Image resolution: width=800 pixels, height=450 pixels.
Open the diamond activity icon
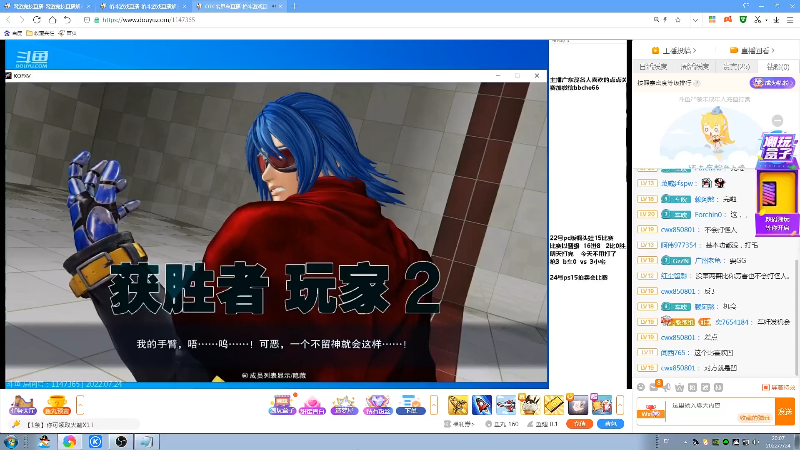[378, 405]
